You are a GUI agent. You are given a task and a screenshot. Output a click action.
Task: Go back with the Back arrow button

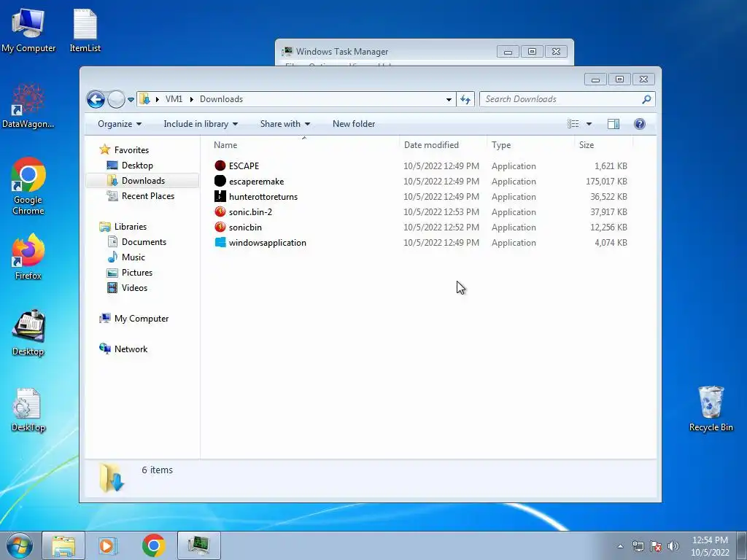pos(96,99)
